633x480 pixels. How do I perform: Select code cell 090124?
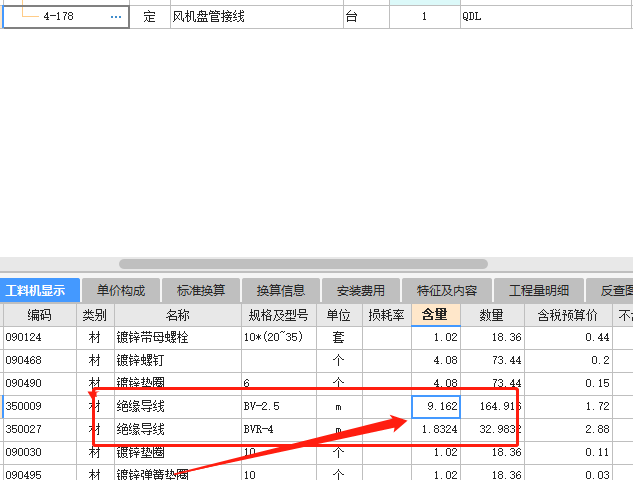[x=40, y=337]
